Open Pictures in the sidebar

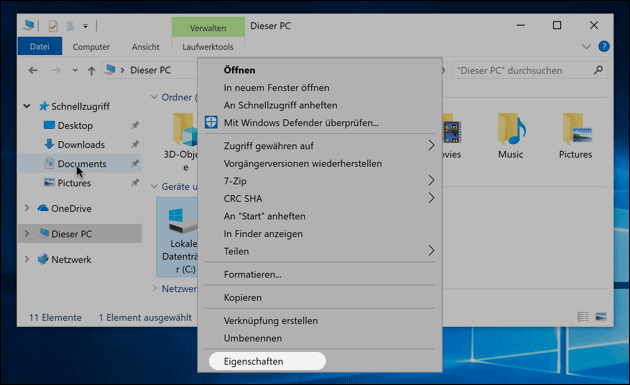click(74, 183)
